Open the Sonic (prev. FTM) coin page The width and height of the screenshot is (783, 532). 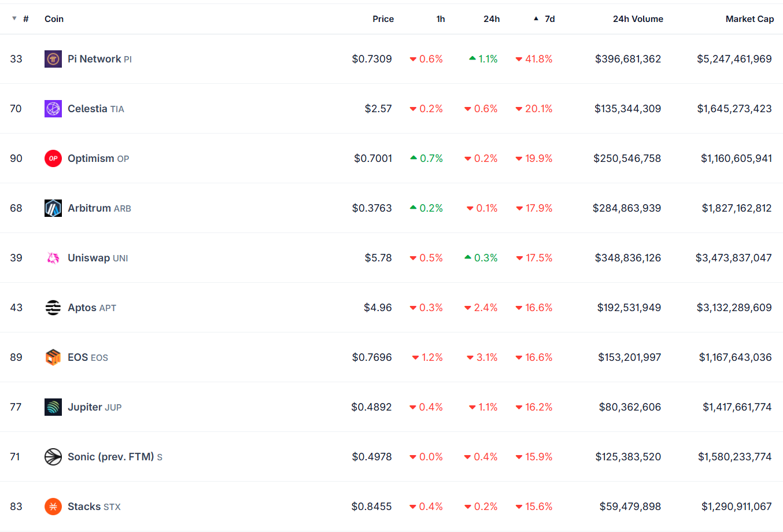click(x=115, y=457)
